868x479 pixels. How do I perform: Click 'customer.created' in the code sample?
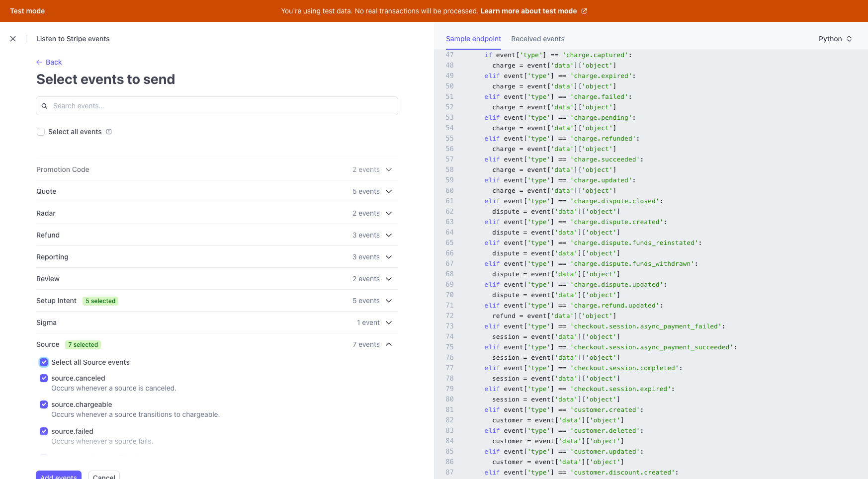pyautogui.click(x=605, y=410)
